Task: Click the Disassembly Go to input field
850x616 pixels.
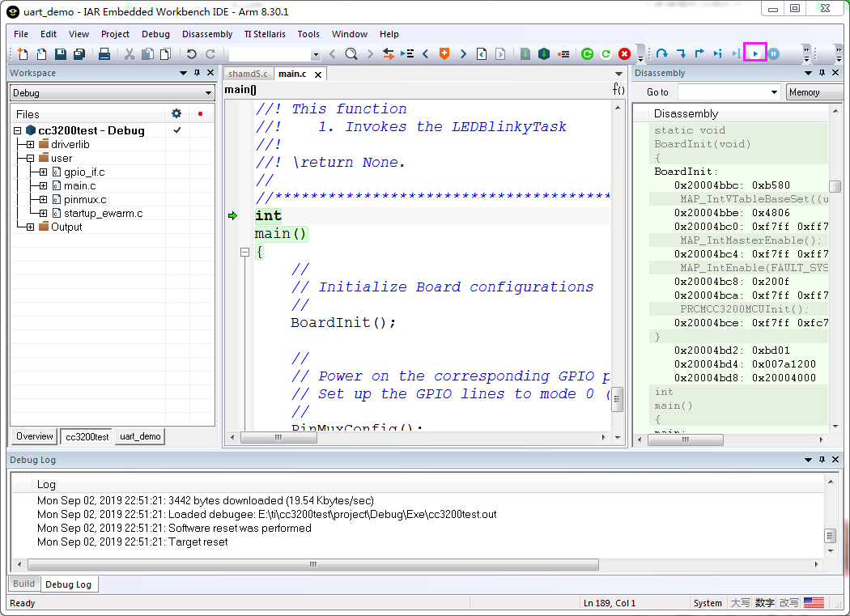Action: [724, 92]
